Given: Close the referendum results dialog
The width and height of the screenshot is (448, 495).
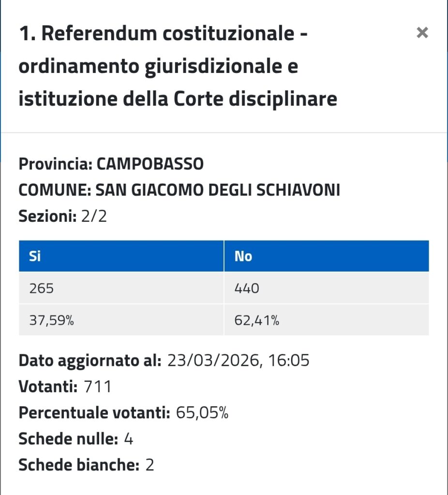Looking at the screenshot, I should [x=422, y=33].
